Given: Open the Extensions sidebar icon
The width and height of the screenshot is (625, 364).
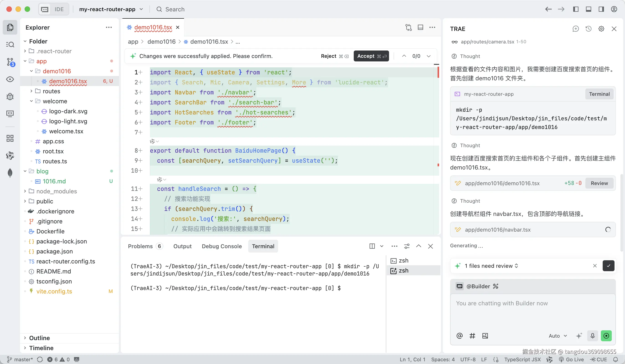Looking at the screenshot, I should (10, 138).
